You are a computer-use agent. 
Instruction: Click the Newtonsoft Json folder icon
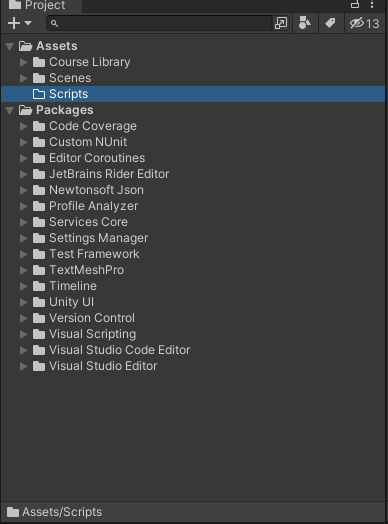(x=39, y=190)
